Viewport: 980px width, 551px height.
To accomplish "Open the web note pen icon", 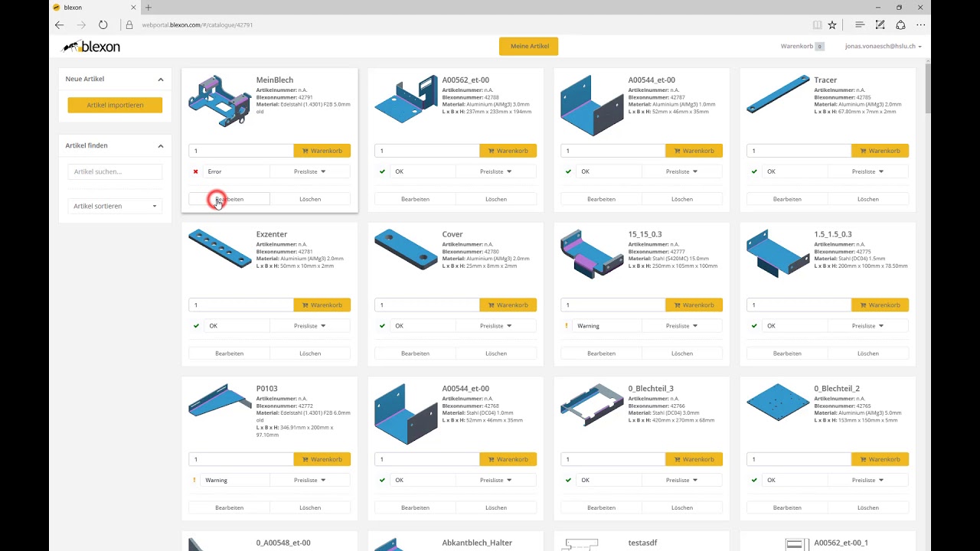I will point(880,24).
